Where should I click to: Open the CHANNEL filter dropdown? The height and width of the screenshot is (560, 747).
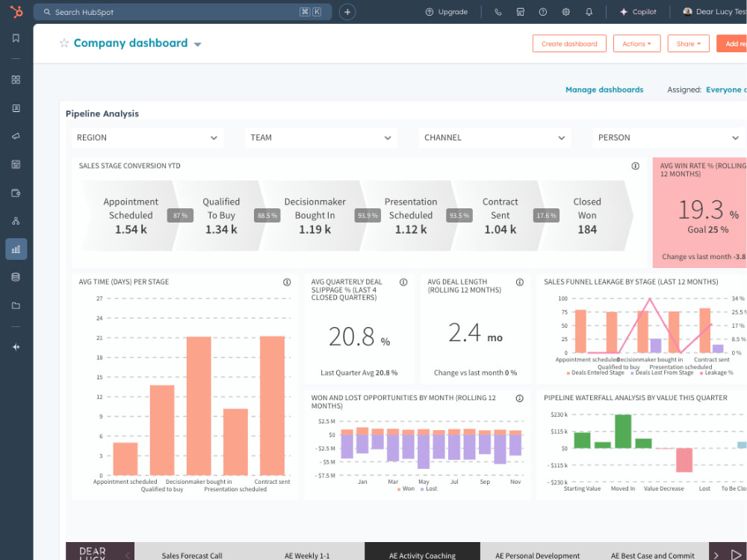point(495,137)
